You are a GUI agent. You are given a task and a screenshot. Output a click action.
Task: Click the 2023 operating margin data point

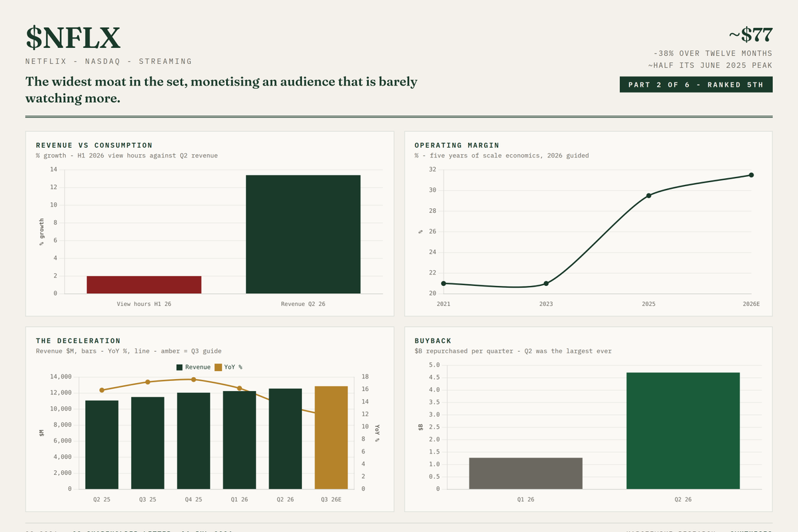point(546,283)
